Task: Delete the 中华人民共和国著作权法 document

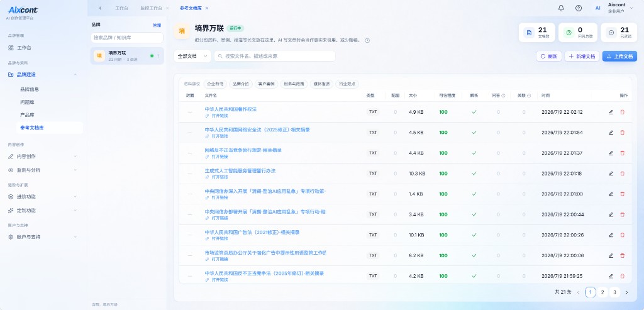Action: (x=622, y=112)
